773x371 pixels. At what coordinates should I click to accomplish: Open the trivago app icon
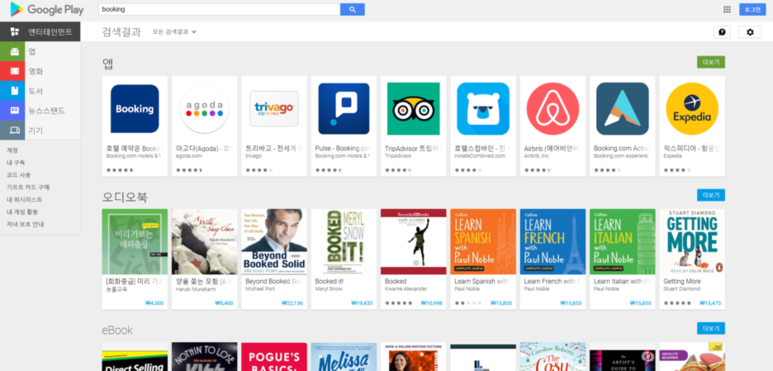pyautogui.click(x=274, y=109)
